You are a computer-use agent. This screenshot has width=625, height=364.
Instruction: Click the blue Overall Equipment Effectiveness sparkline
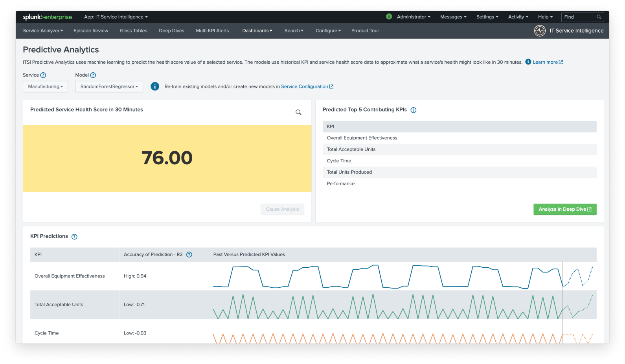[x=403, y=276]
